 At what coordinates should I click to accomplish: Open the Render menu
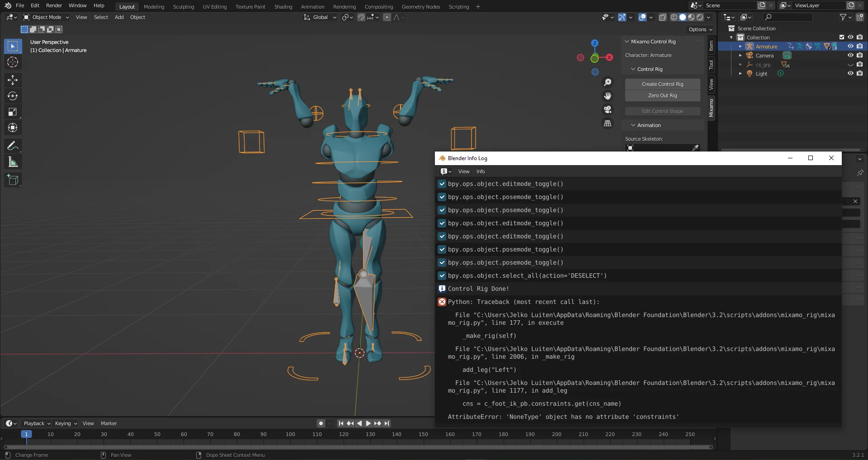pyautogui.click(x=54, y=5)
